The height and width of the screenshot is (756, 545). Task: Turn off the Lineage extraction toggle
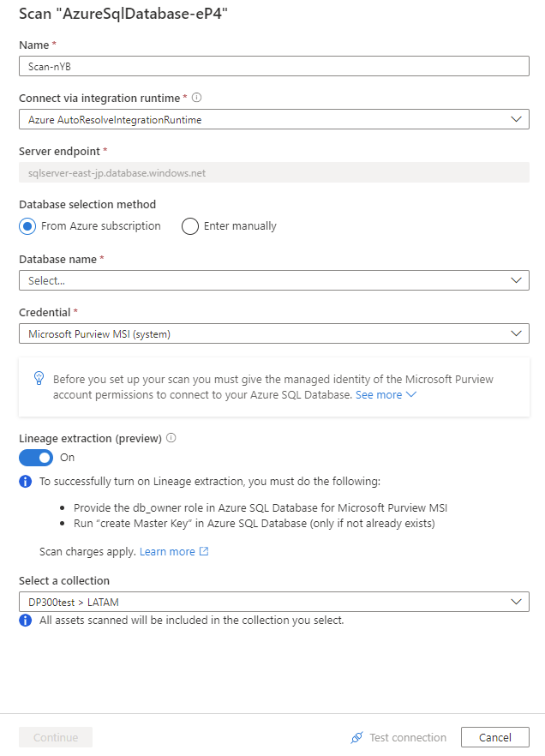[x=35, y=457]
